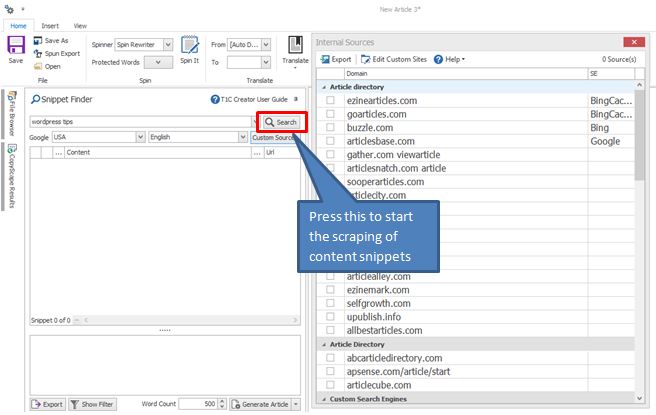Click the Word Count stepper arrows
Image resolution: width=656 pixels, height=415 pixels.
point(222,404)
